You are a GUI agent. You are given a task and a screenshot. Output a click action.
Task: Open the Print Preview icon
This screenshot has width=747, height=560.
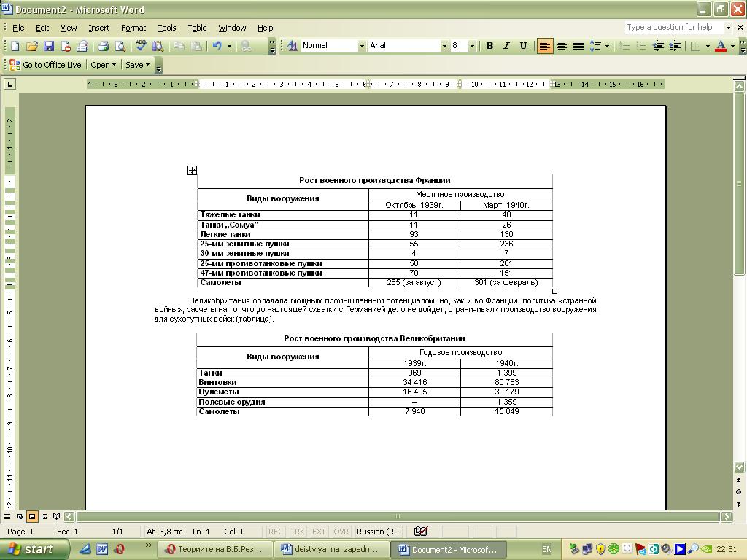pos(120,46)
